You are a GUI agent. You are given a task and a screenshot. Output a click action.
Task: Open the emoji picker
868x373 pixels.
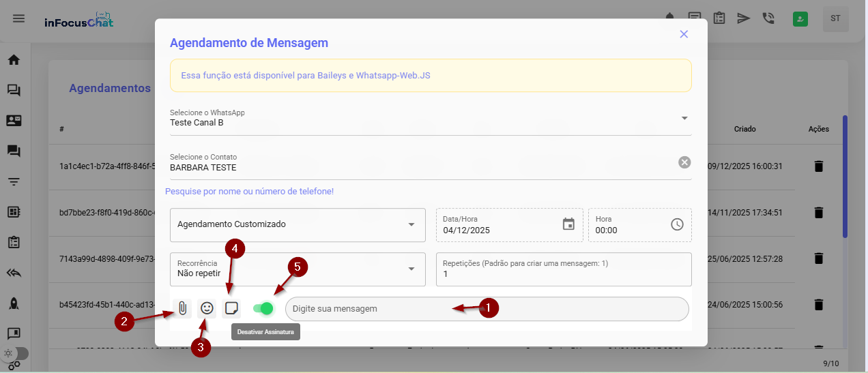coord(207,308)
